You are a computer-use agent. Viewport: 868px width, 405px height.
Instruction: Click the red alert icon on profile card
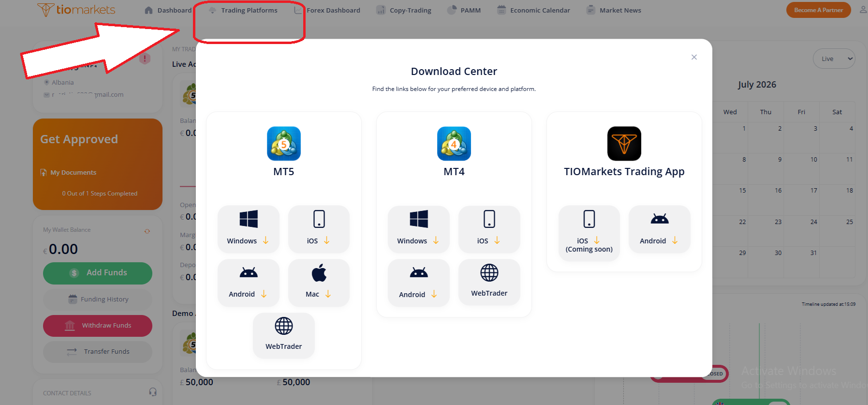pyautogui.click(x=145, y=59)
